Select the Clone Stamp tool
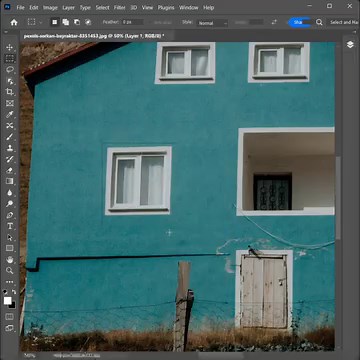Image resolution: width=360 pixels, height=360 pixels. (x=10, y=148)
